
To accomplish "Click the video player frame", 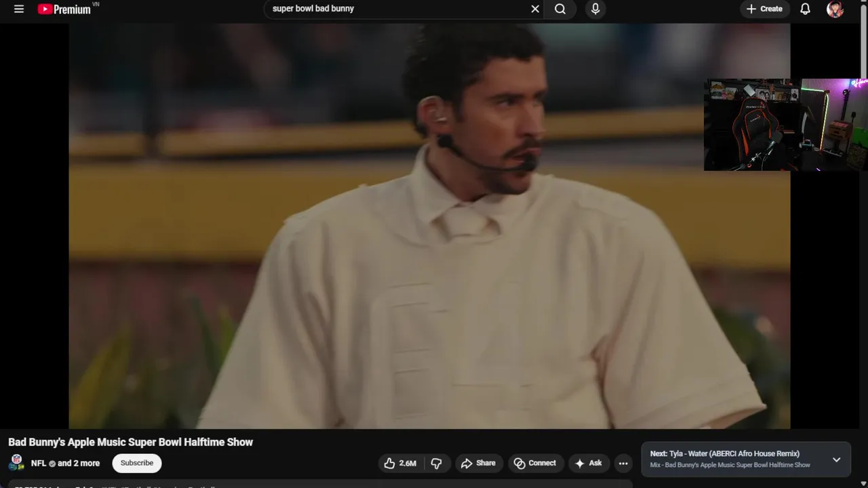I will point(429,226).
